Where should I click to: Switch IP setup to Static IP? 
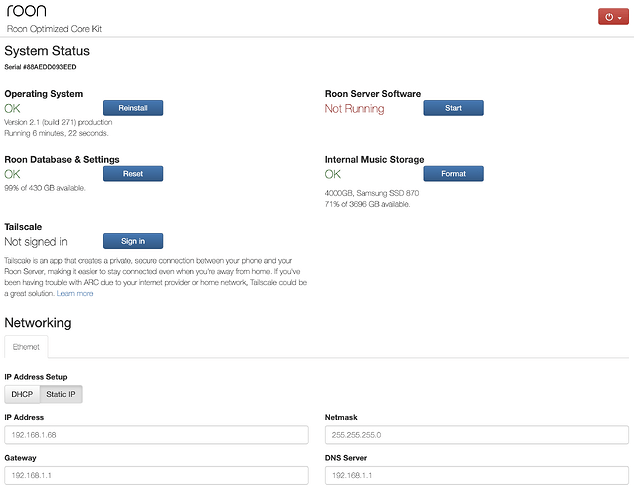tap(61, 394)
